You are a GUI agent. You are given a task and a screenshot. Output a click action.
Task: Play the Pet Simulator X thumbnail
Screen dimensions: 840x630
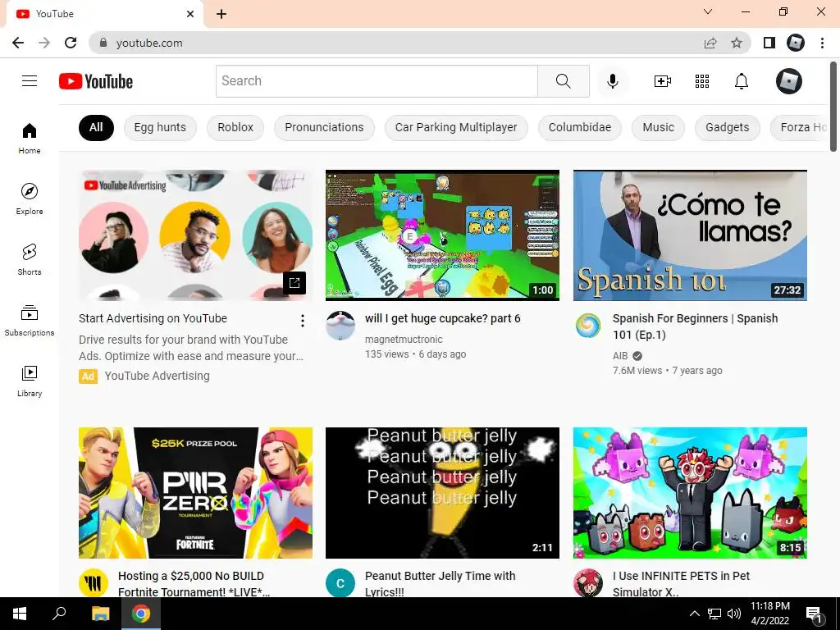click(x=690, y=493)
